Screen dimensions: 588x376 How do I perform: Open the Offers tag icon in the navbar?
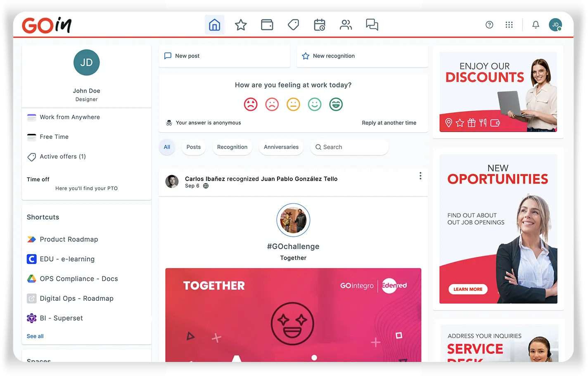click(x=293, y=24)
